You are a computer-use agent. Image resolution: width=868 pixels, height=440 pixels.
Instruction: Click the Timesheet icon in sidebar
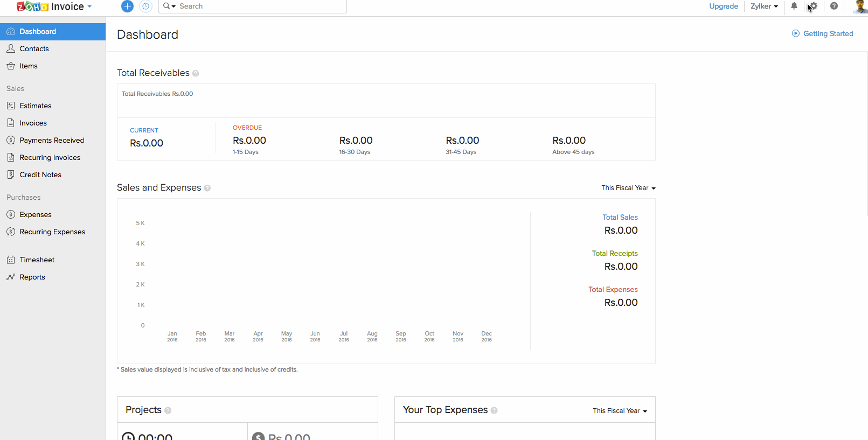click(11, 260)
